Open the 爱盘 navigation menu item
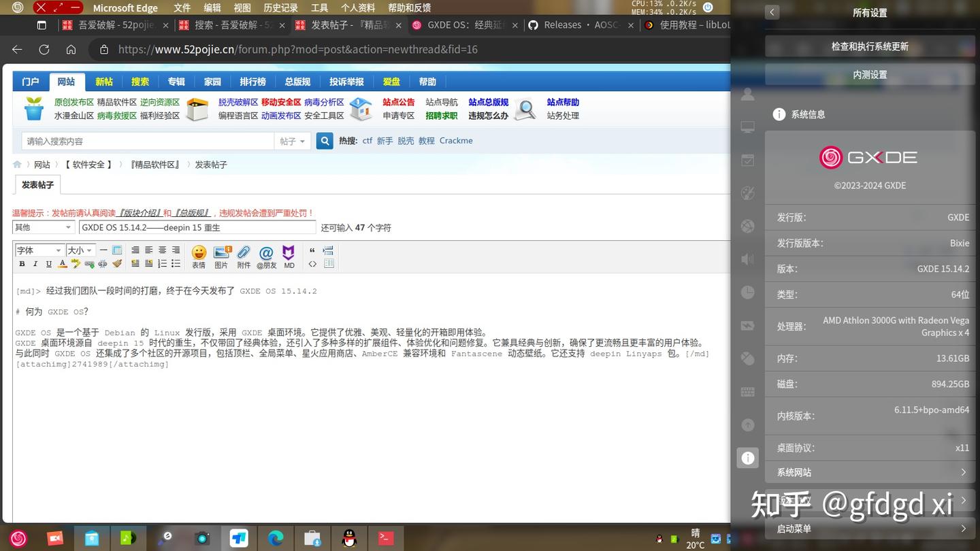Viewport: 980px width, 551px height. pyautogui.click(x=391, y=82)
